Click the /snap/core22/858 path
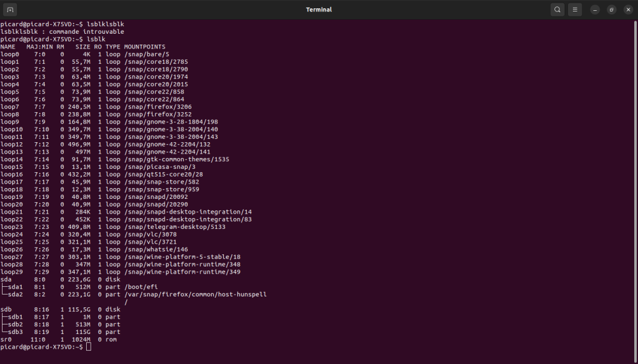The width and height of the screenshot is (638, 364). (154, 92)
